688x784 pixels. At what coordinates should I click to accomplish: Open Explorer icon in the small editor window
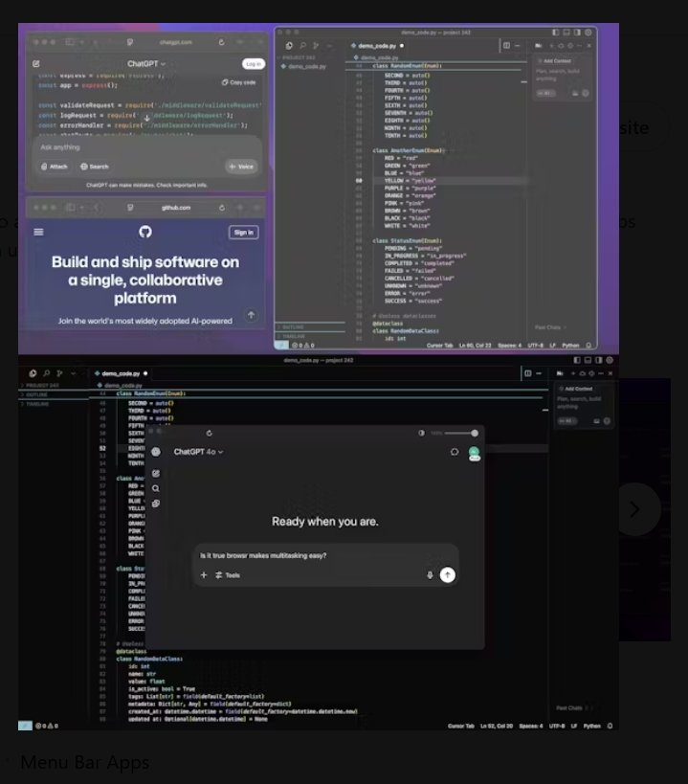pos(289,46)
